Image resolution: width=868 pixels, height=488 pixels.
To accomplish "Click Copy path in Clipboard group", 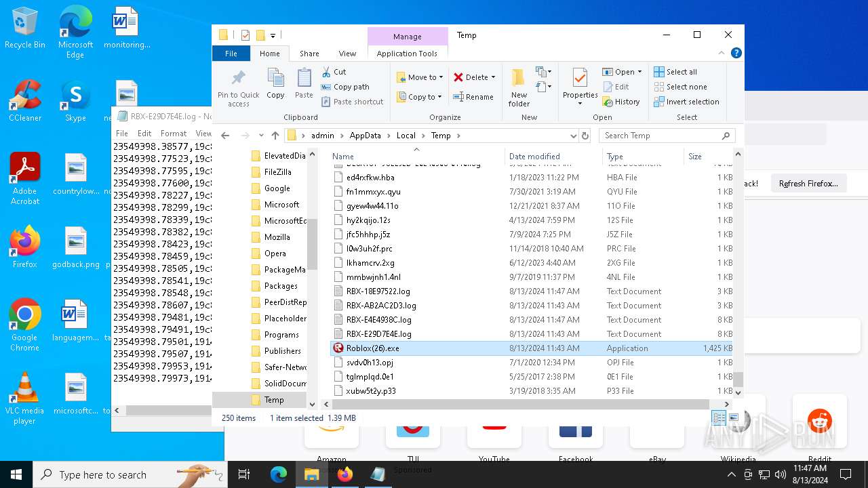I will [345, 87].
